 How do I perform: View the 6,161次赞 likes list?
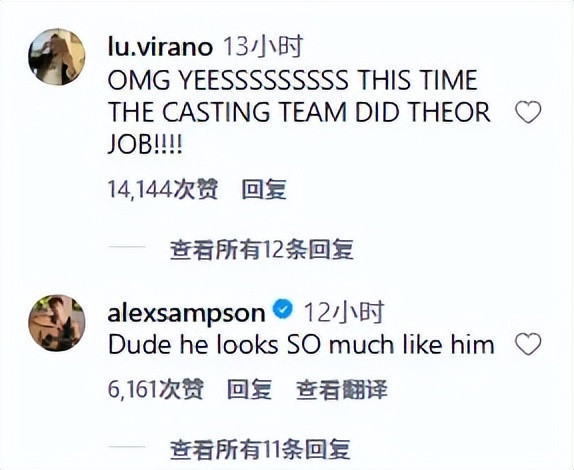[x=156, y=389]
